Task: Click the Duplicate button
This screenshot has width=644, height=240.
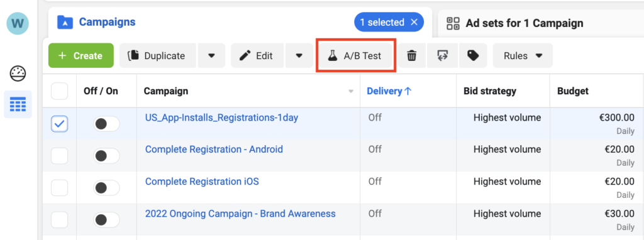Action: click(x=158, y=56)
